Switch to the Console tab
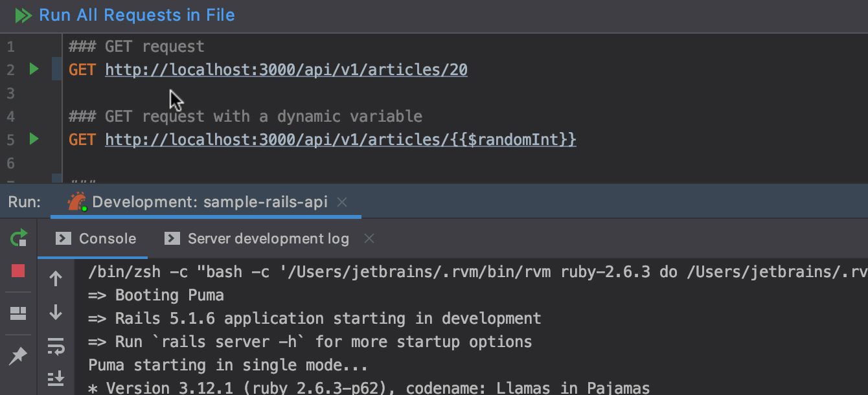The image size is (868, 395). click(97, 239)
